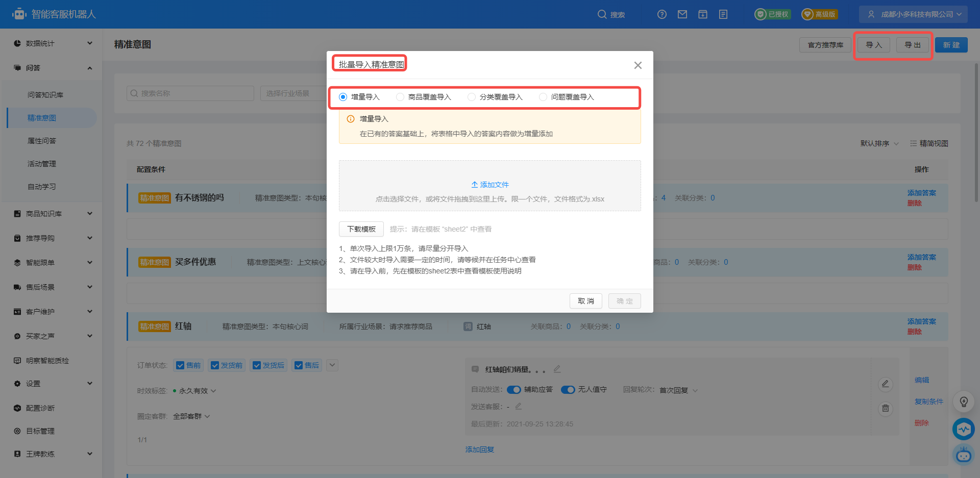Expand the order status chevron after 售后
Viewport: 980px width, 478px height.
(332, 365)
